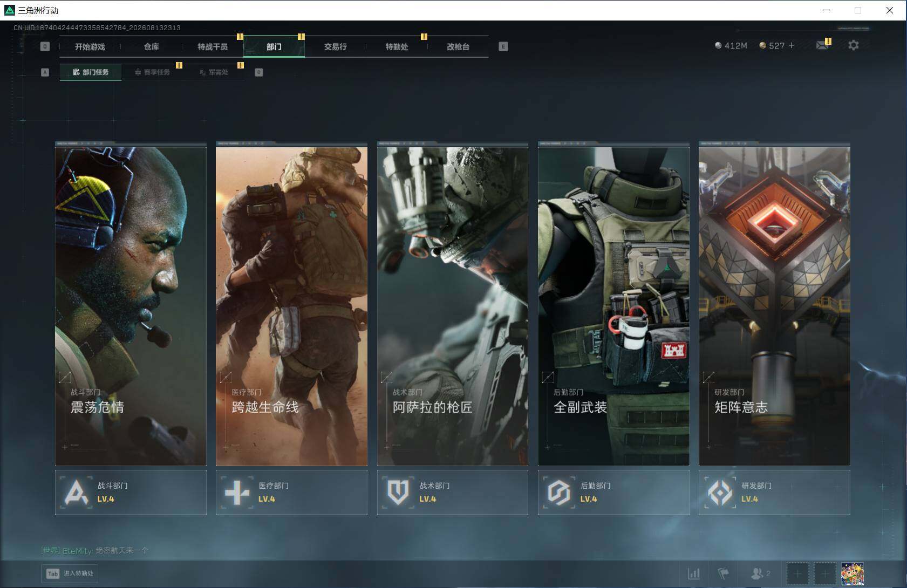Click the 后勤部门 hexagon emblem icon
The width and height of the screenshot is (907, 588).
point(559,493)
